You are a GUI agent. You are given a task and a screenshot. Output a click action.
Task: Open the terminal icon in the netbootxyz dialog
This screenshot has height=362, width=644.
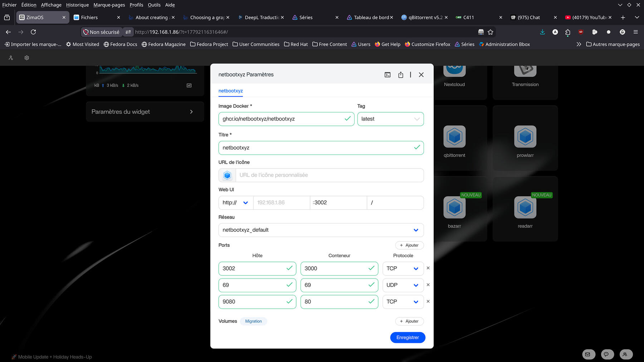point(387,75)
